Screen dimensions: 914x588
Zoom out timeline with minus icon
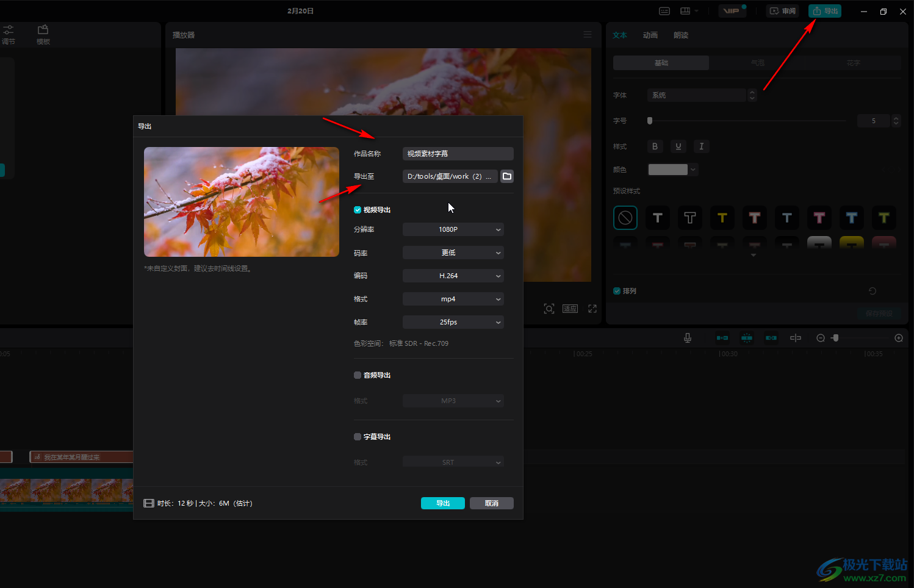(x=821, y=338)
